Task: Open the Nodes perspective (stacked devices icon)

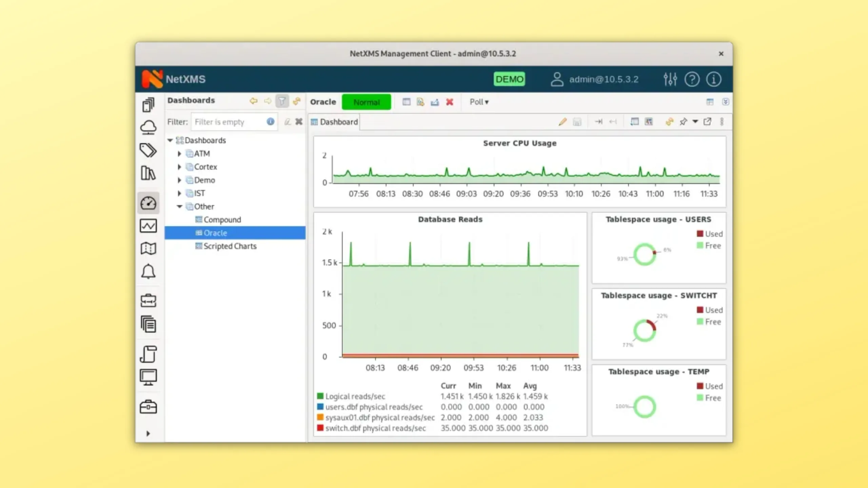Action: point(148,105)
